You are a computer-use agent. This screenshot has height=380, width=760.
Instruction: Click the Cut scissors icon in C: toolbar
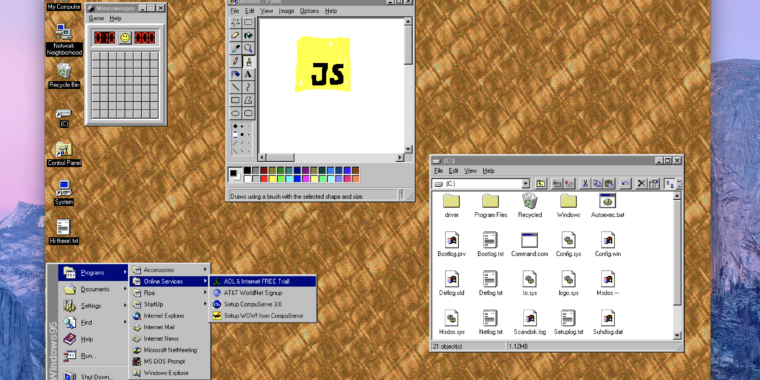click(585, 184)
